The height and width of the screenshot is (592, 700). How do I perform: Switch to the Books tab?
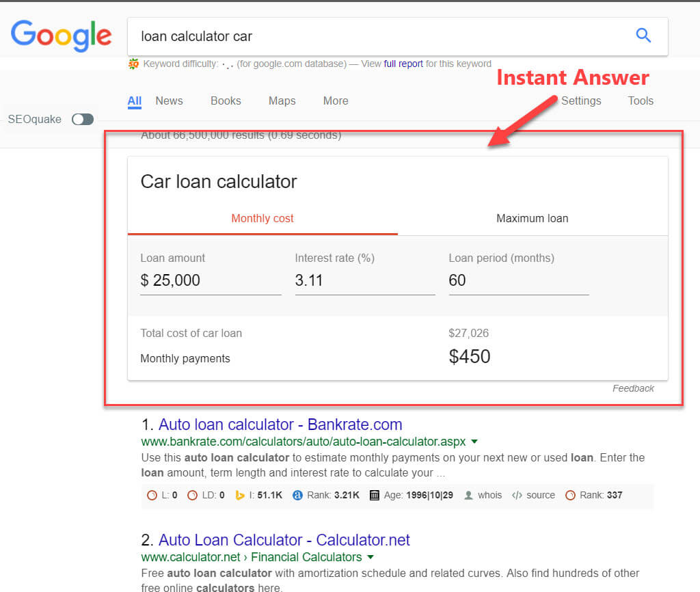226,101
